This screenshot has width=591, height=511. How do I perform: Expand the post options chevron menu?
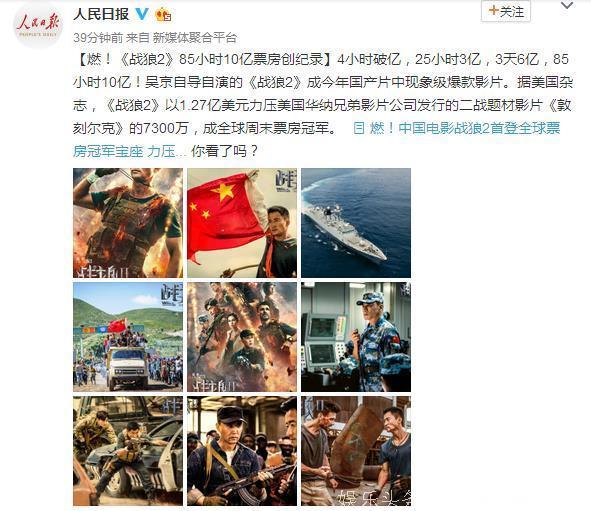pos(567,5)
